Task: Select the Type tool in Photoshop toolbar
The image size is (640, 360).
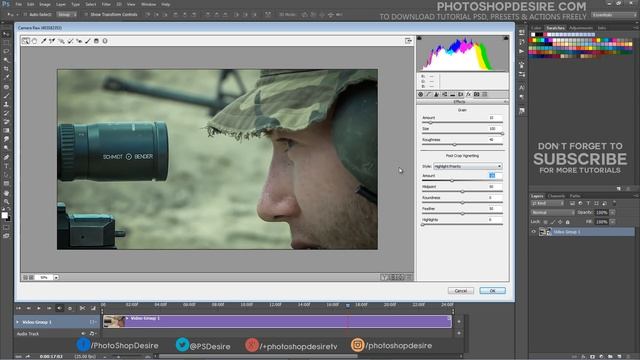Action: pyautogui.click(x=6, y=166)
